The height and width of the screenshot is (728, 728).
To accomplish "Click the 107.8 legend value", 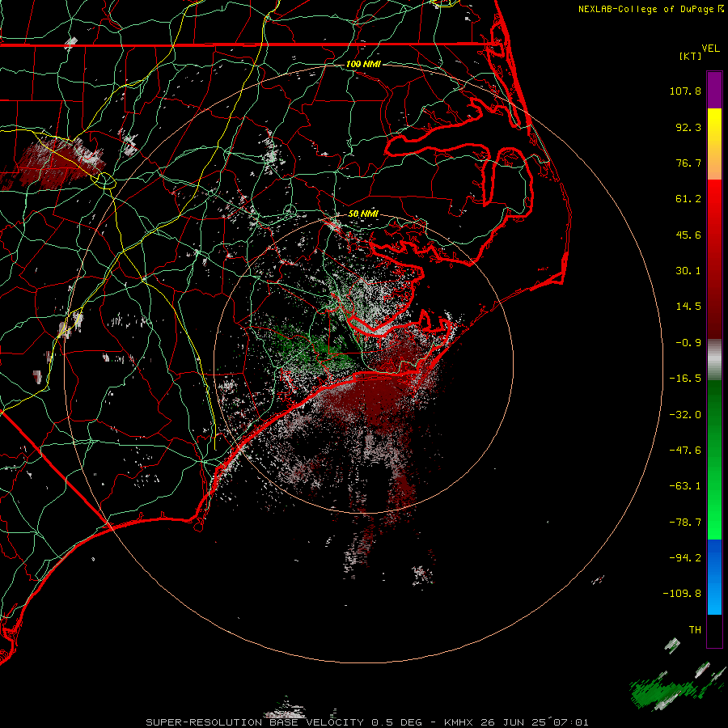I will 685,91.
